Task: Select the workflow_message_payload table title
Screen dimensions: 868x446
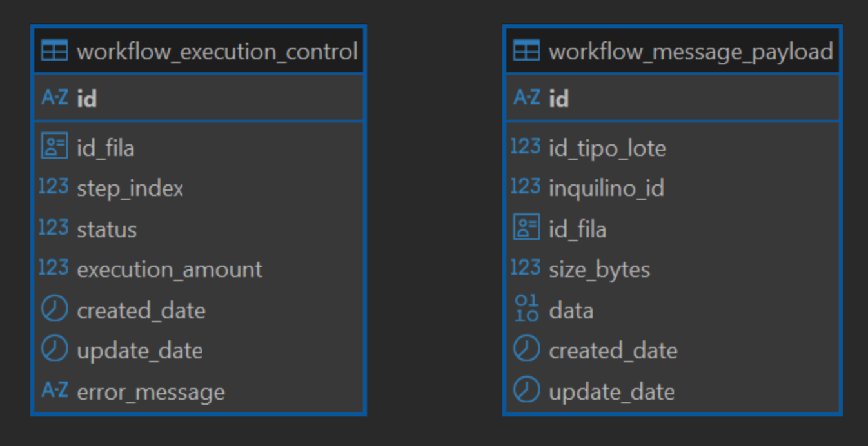Action: pyautogui.click(x=691, y=52)
